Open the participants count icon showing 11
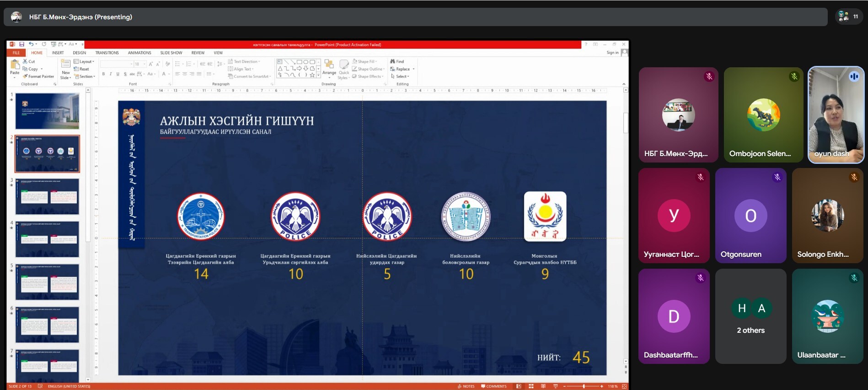 [849, 16]
